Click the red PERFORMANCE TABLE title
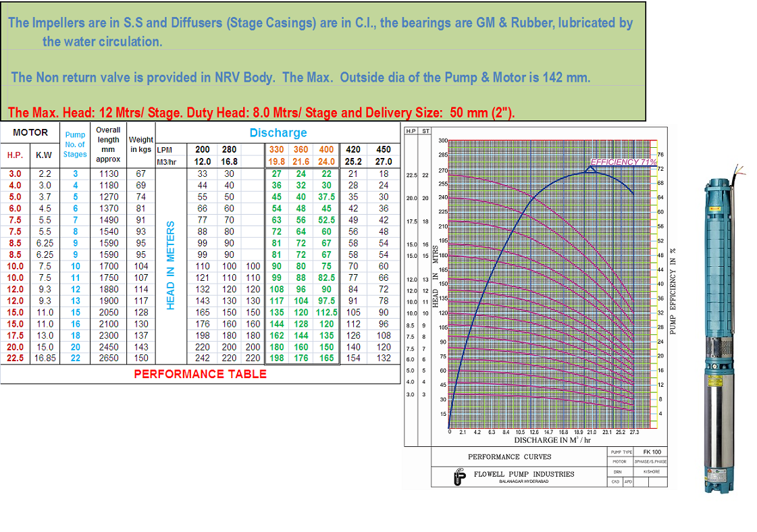Screen dimensions: 757x532 [200, 374]
